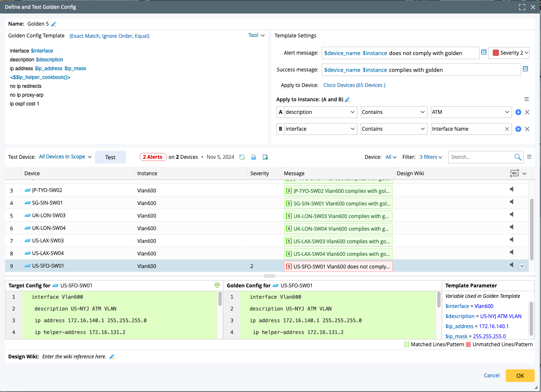Edit the Apply to Instance expression
Screen dimensions: 541x392
pyautogui.click(x=347, y=100)
